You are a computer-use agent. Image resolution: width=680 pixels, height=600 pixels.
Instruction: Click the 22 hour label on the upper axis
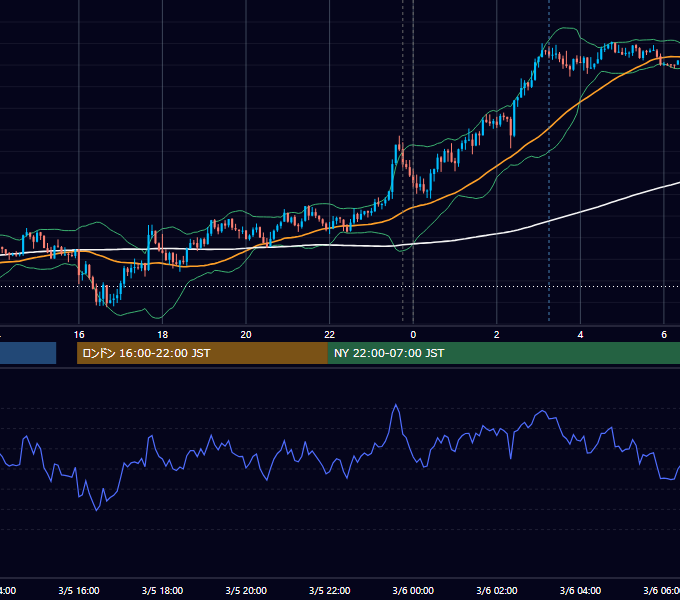[x=330, y=335]
